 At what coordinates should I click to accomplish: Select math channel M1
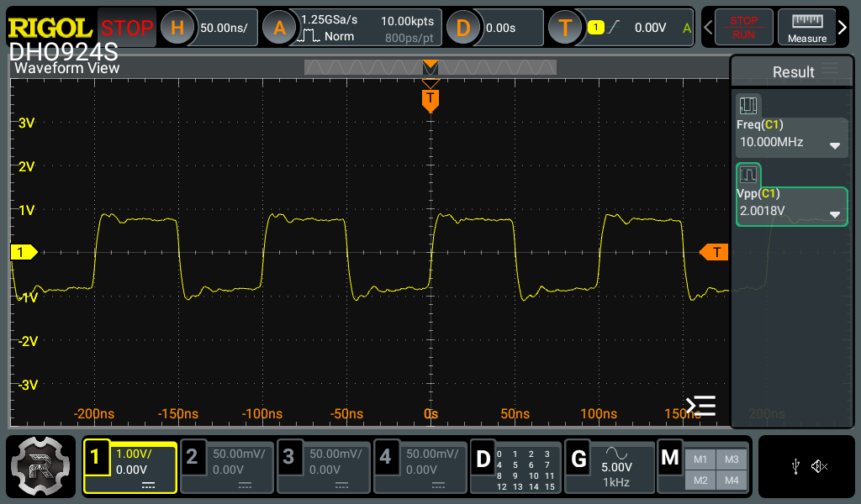(x=700, y=459)
